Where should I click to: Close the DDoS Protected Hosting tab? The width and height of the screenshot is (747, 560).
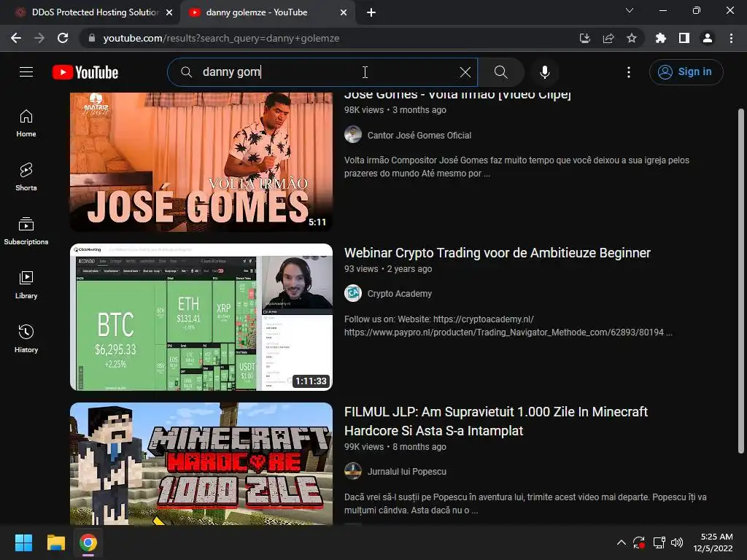click(169, 13)
